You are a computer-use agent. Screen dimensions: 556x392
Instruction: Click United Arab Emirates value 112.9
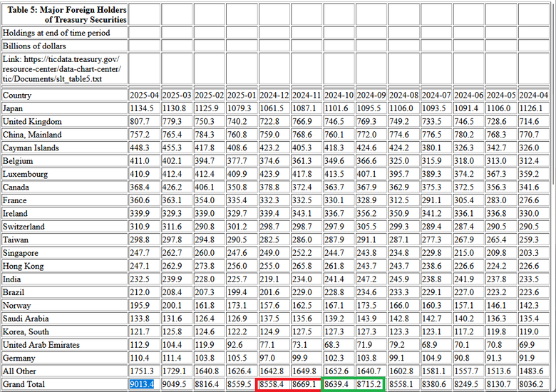140,344
